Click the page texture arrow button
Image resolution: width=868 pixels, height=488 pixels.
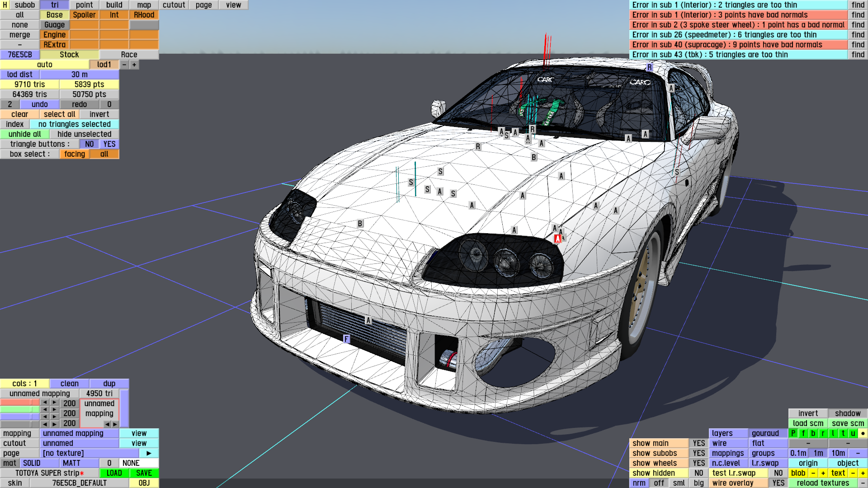[x=149, y=453]
